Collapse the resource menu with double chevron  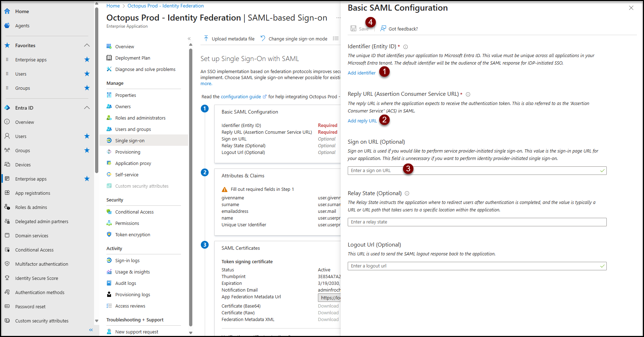point(189,39)
